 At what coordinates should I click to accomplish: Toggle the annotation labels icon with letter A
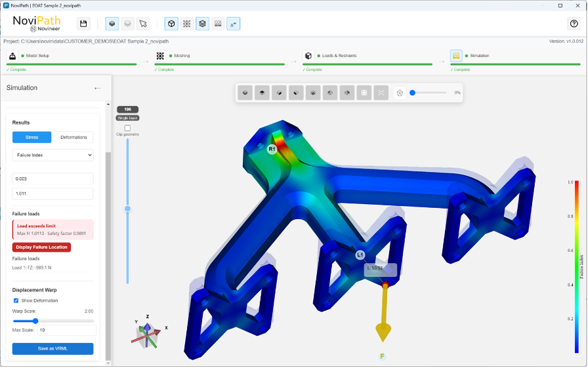tap(233, 24)
